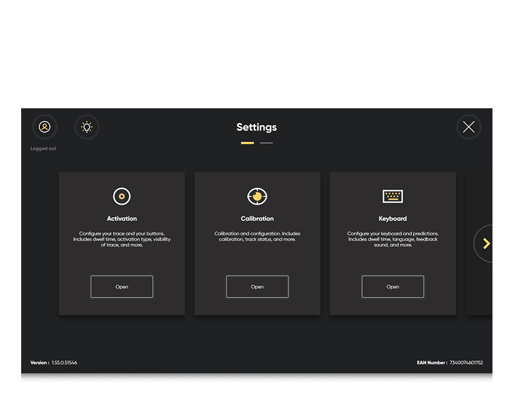Image resolution: width=513 pixels, height=420 pixels.
Task: Select the first page indicator under Settings
Action: point(246,142)
